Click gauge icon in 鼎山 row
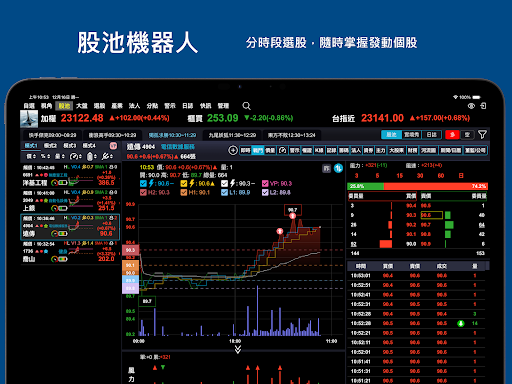The width and height of the screenshot is (512, 384). coord(54,259)
